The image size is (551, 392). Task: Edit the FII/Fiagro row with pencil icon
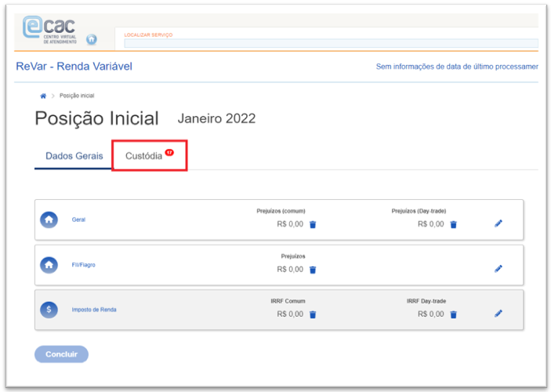point(498,269)
